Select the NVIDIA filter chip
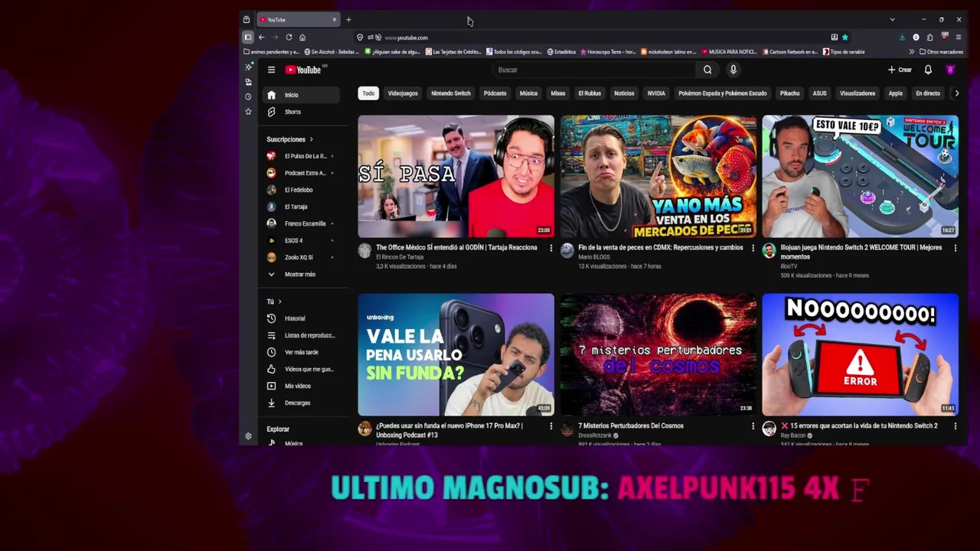This screenshot has height=551, width=980. point(656,93)
